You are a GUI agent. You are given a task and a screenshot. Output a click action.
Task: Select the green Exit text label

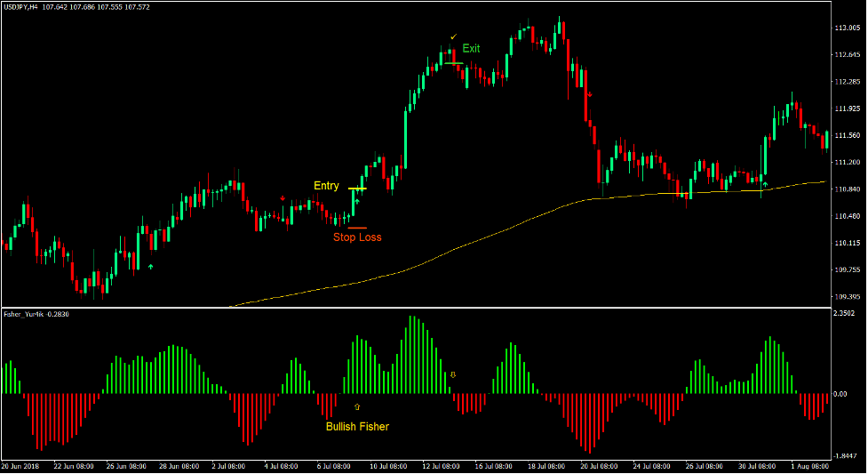[471, 49]
